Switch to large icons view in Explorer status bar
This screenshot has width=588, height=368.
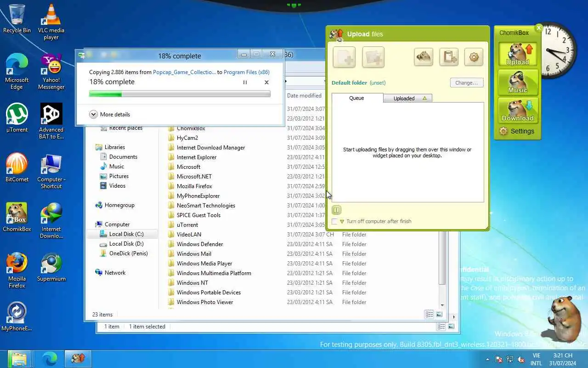click(x=439, y=315)
